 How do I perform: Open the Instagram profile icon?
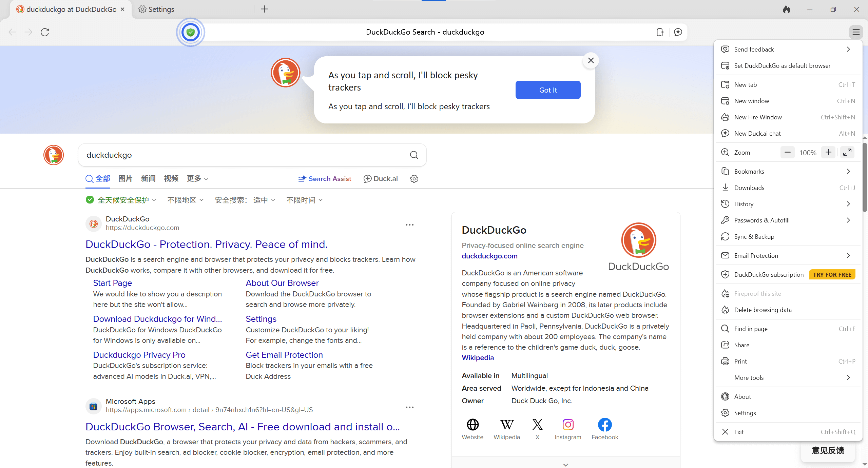tap(568, 425)
